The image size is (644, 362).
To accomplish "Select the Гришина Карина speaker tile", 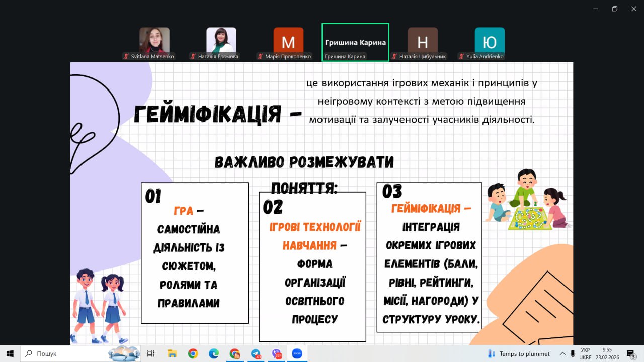I will click(355, 42).
